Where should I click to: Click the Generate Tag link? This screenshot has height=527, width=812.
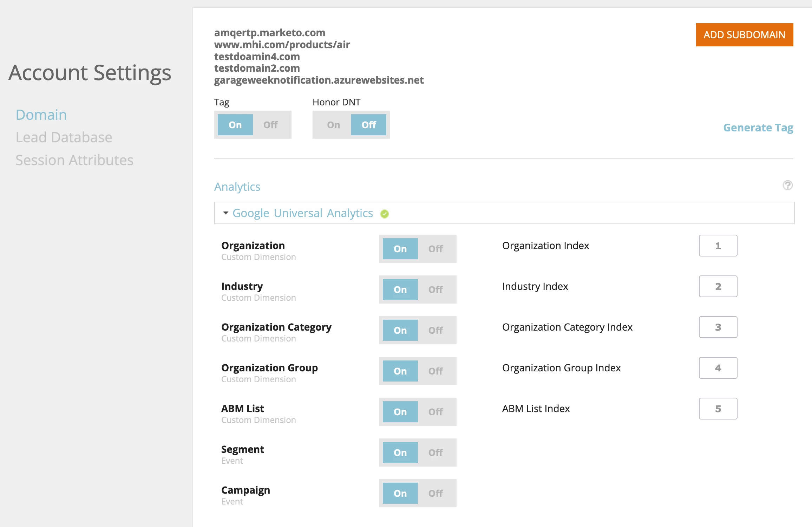coord(758,128)
